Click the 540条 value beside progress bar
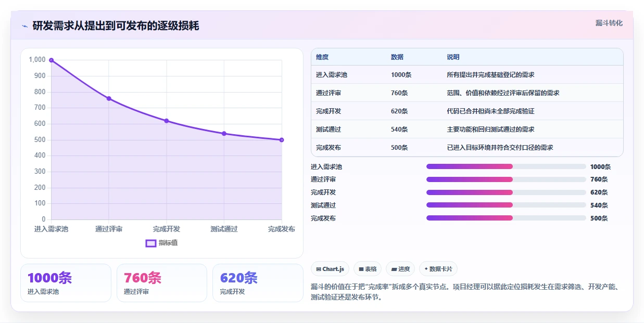The image size is (644, 323). click(599, 205)
